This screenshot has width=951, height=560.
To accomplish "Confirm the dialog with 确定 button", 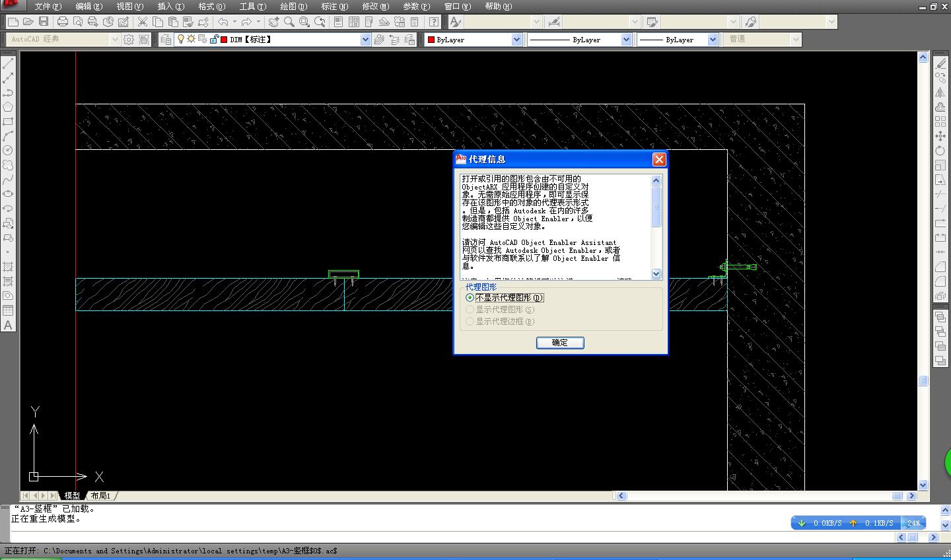I will [560, 343].
